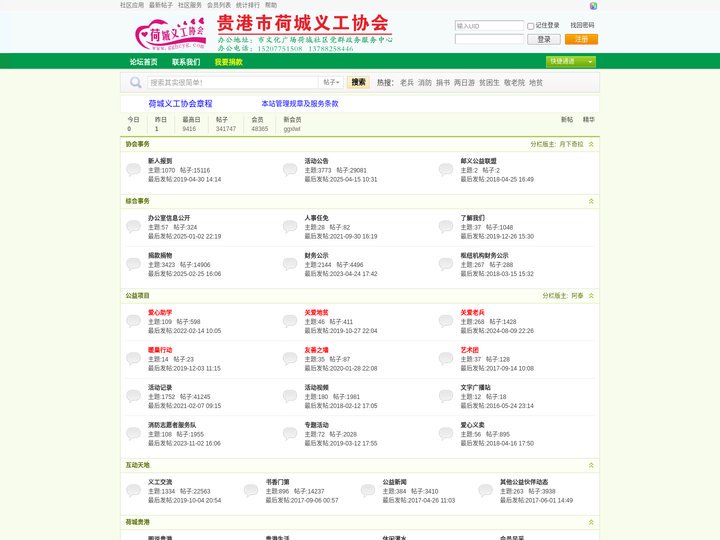Click the speech bubble icon beside 新人报到
The image size is (720, 540).
134,169
